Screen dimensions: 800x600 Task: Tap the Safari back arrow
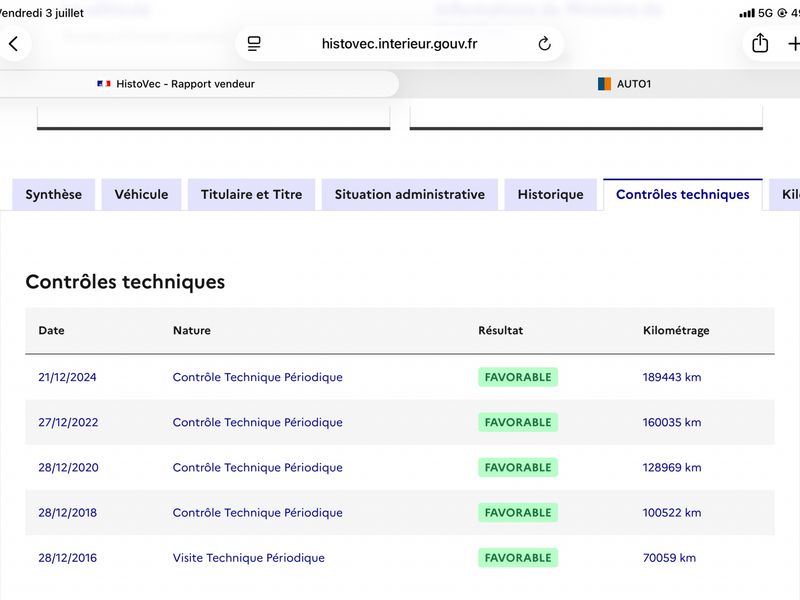click(x=14, y=44)
